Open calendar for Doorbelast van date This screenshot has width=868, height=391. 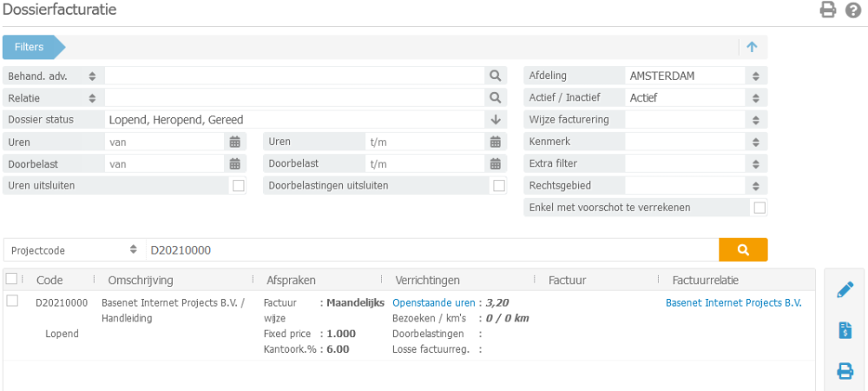[234, 163]
